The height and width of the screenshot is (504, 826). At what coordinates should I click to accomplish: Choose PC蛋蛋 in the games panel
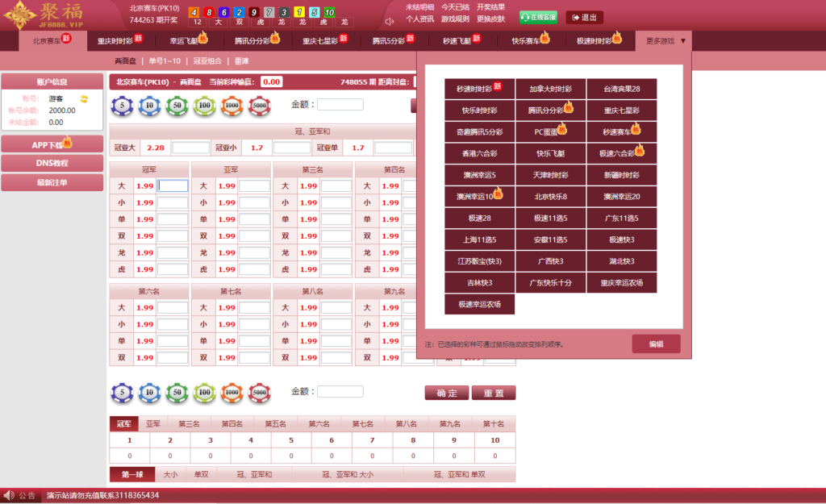pyautogui.click(x=549, y=131)
